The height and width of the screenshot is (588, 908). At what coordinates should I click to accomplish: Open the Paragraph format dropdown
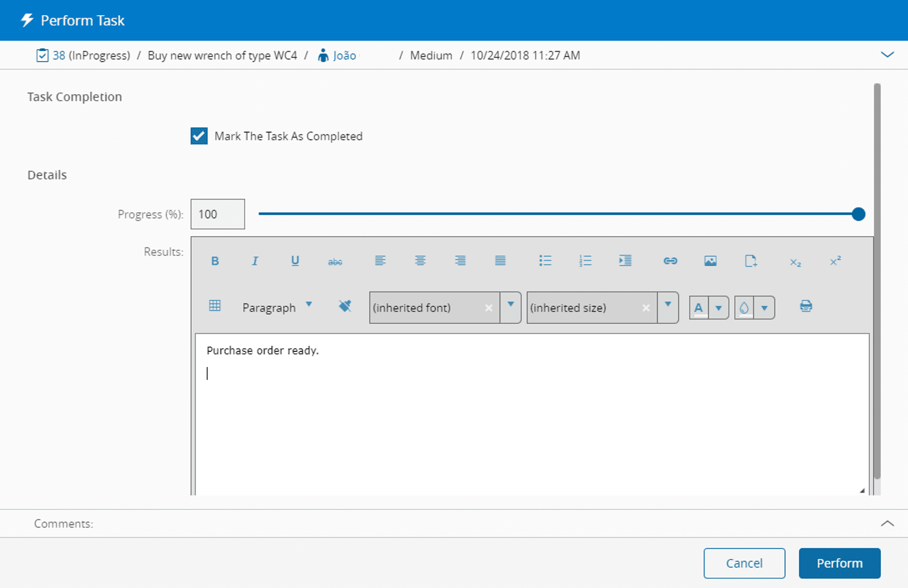[x=277, y=307]
